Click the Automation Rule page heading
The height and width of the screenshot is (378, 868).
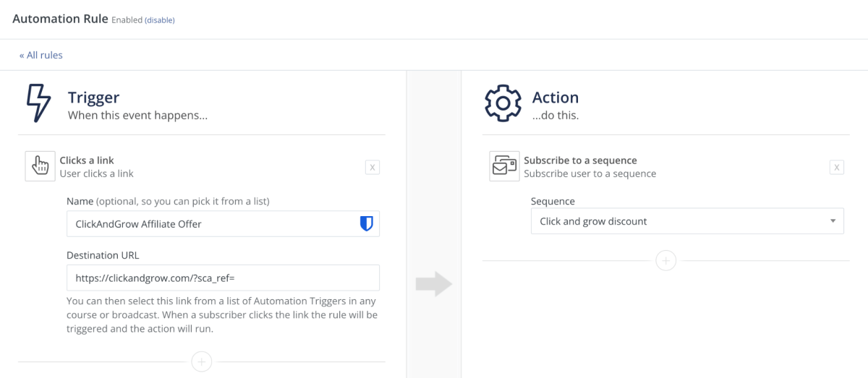coord(60,19)
